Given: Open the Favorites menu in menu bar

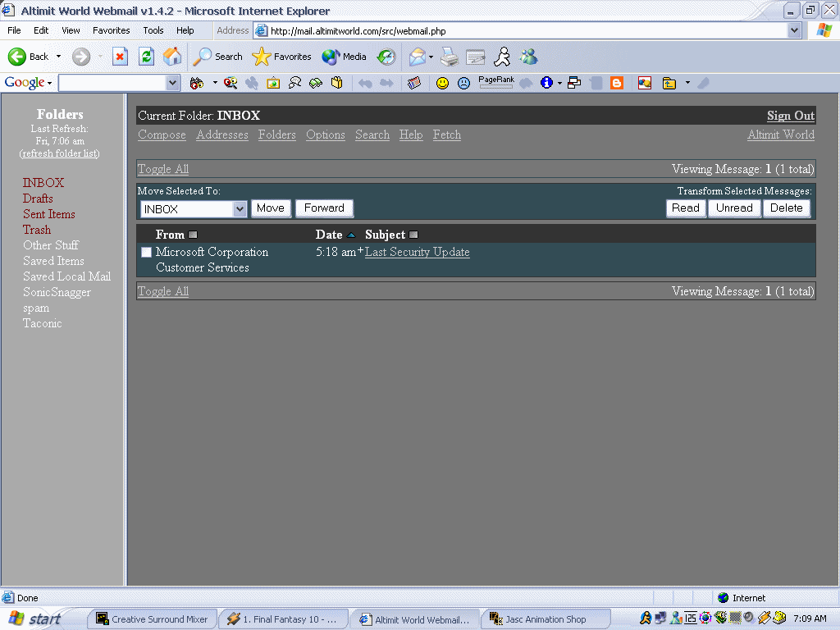Looking at the screenshot, I should (111, 30).
